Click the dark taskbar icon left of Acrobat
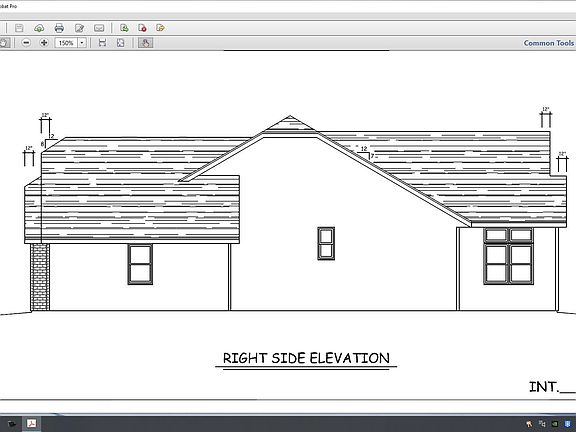Screen dimensions: 576x432 pos(12,424)
